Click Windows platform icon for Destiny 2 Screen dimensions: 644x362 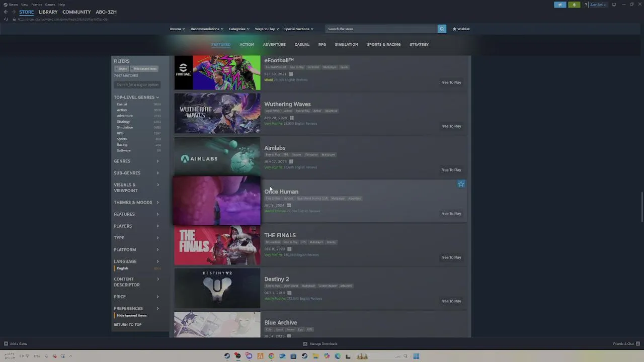[x=289, y=293]
